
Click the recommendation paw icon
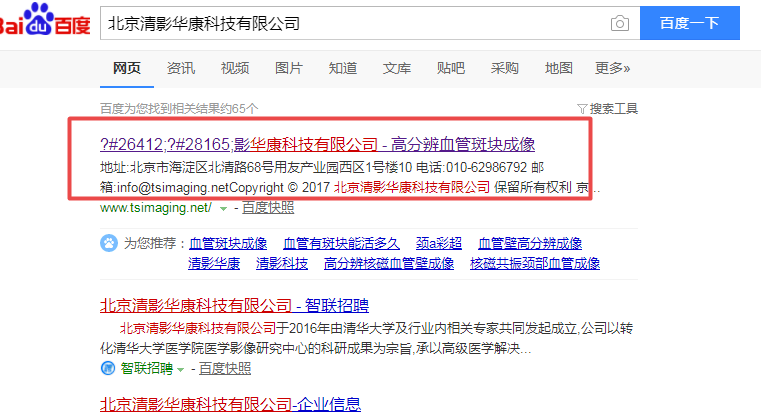click(x=109, y=243)
